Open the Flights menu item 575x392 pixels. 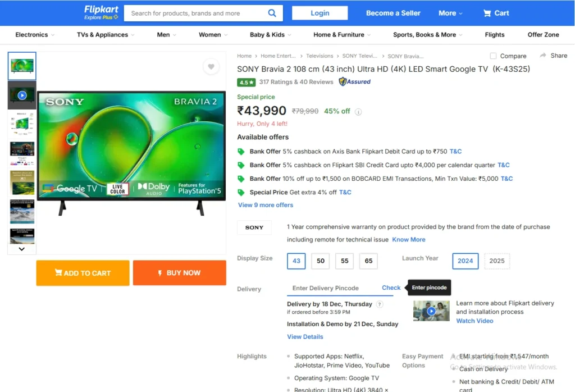494,35
